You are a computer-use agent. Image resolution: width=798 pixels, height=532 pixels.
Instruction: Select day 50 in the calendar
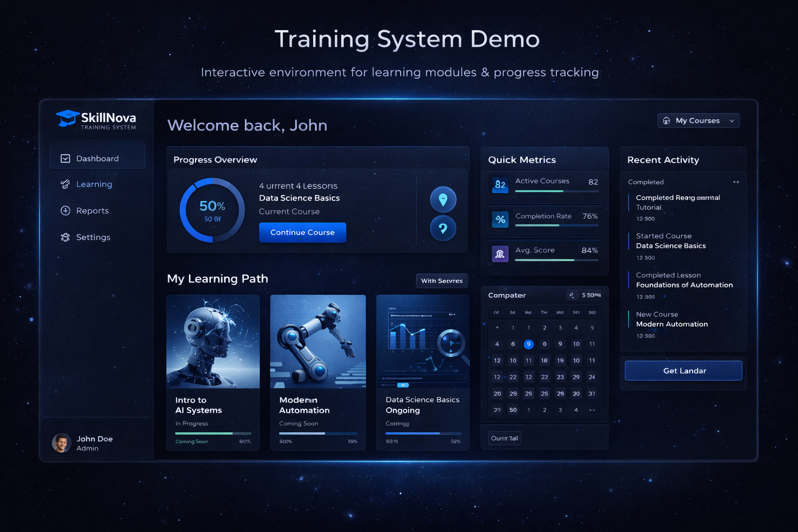pos(513,410)
